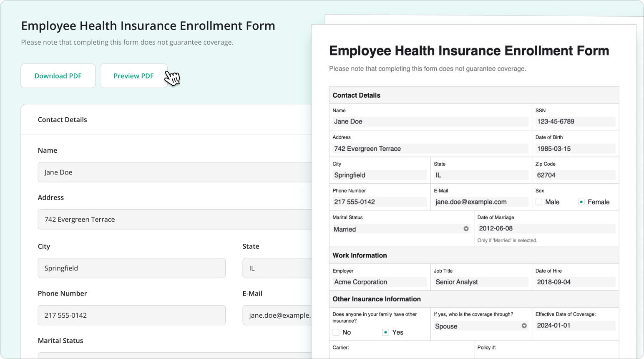This screenshot has width=644, height=359.
Task: Click the Download PDF button
Action: [x=58, y=76]
